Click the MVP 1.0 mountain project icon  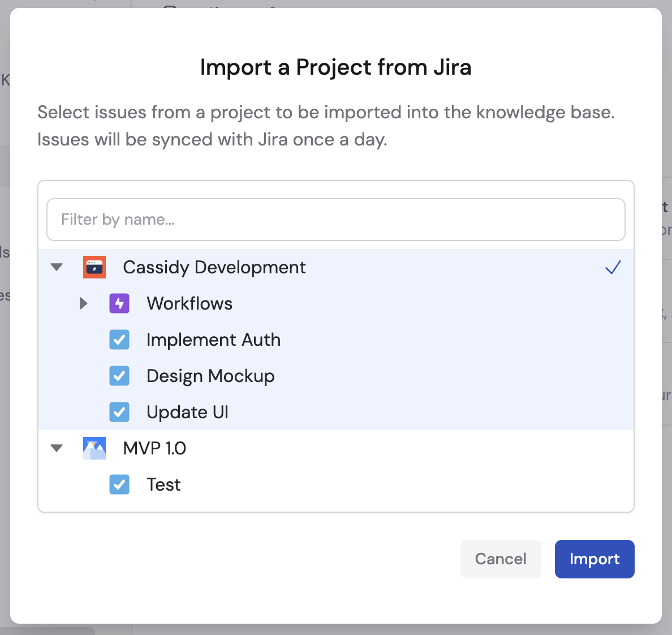(x=94, y=448)
